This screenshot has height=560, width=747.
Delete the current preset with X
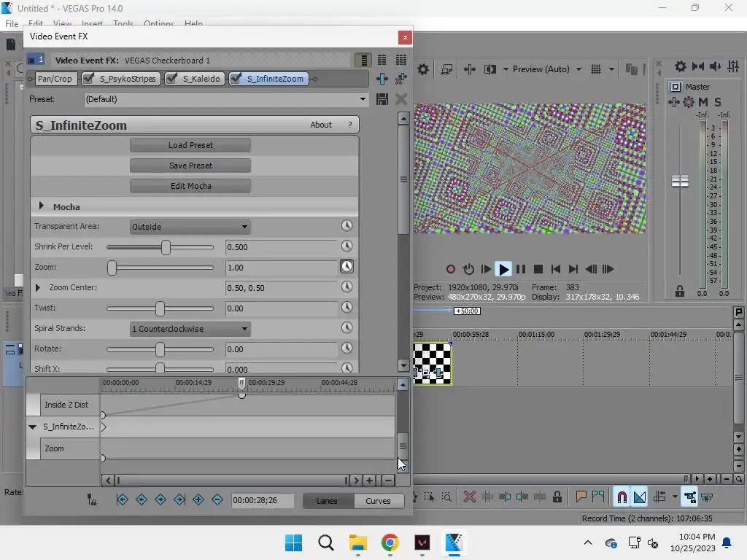(x=401, y=99)
